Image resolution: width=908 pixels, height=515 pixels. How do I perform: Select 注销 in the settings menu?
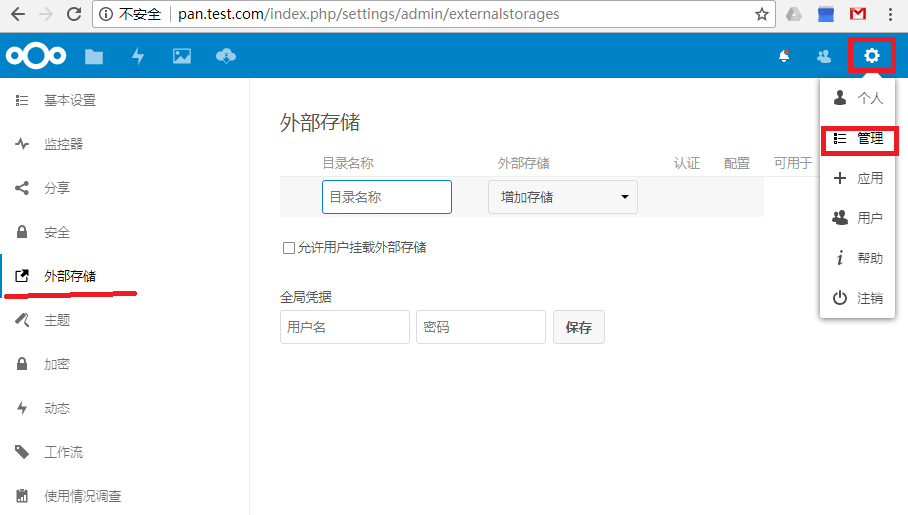click(x=859, y=298)
